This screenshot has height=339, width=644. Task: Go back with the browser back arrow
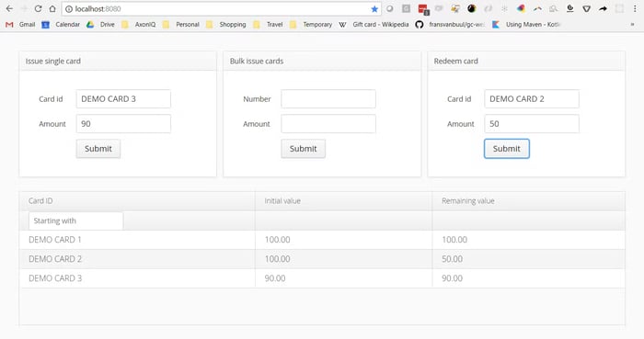[x=9, y=8]
